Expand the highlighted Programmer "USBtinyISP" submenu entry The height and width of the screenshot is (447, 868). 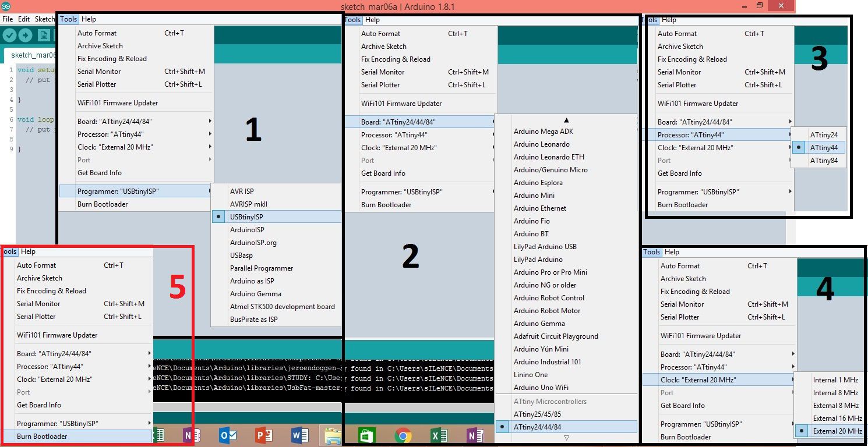coord(136,191)
